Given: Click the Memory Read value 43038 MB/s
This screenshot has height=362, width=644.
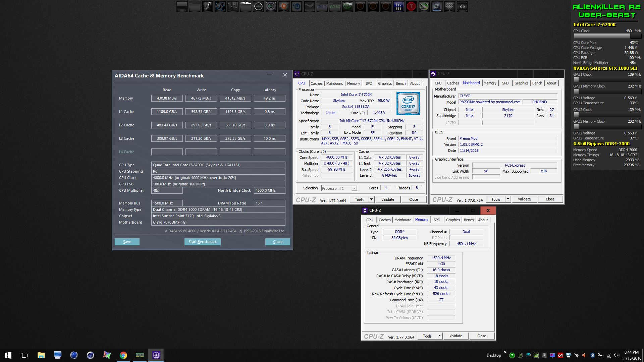Looking at the screenshot, I should pos(167,98).
